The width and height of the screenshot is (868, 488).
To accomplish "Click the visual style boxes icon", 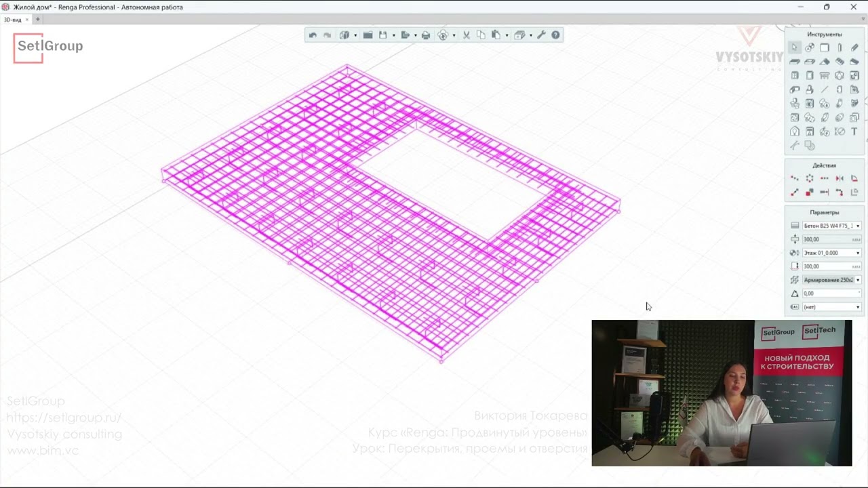I will pyautogui.click(x=519, y=35).
